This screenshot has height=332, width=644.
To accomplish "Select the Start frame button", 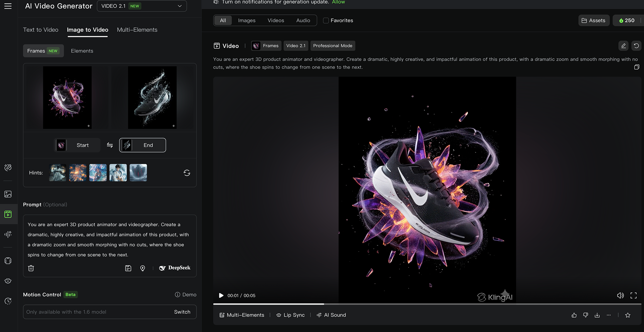I will pyautogui.click(x=77, y=145).
